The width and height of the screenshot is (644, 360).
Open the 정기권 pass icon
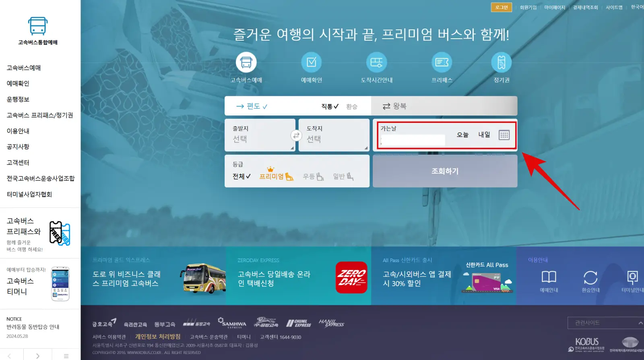click(x=502, y=62)
